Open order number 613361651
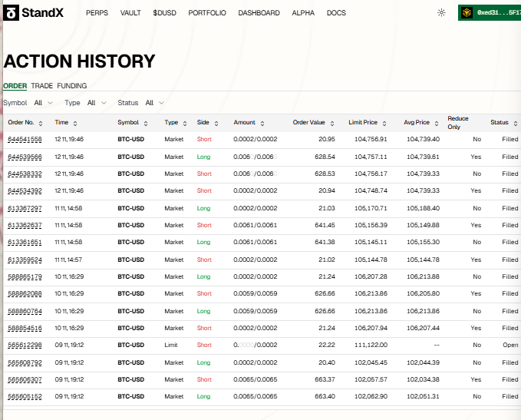 (x=25, y=243)
